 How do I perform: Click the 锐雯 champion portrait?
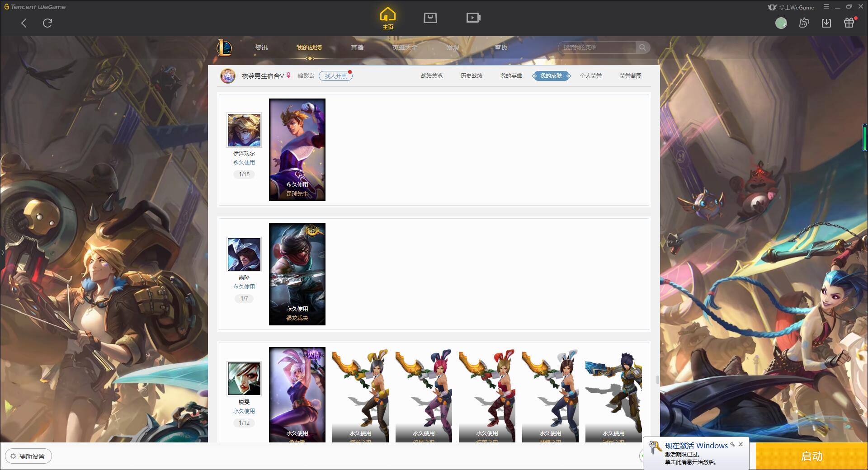coord(244,379)
